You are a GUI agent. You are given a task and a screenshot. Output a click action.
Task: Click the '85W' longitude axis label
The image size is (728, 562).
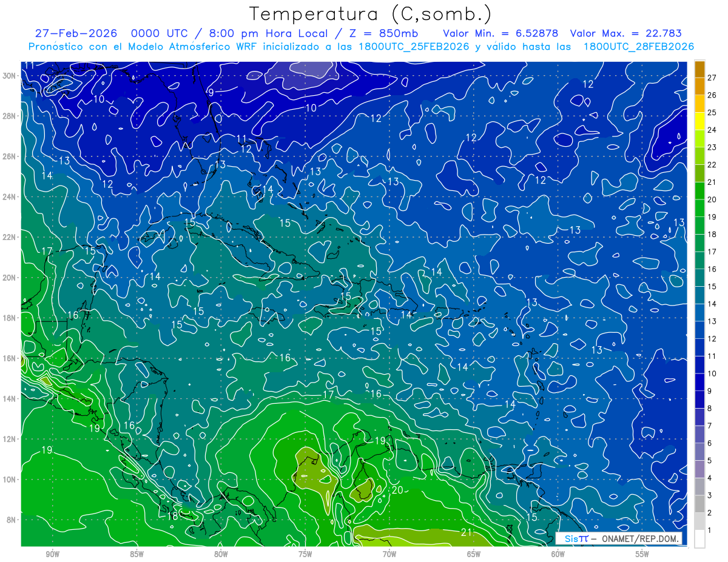[136, 554]
